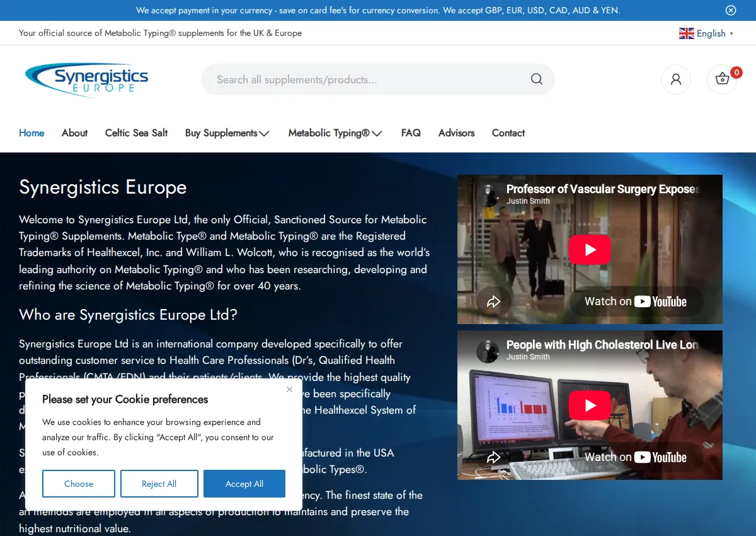Click Accept All cookies
This screenshot has width=756, height=536.
coord(244,484)
